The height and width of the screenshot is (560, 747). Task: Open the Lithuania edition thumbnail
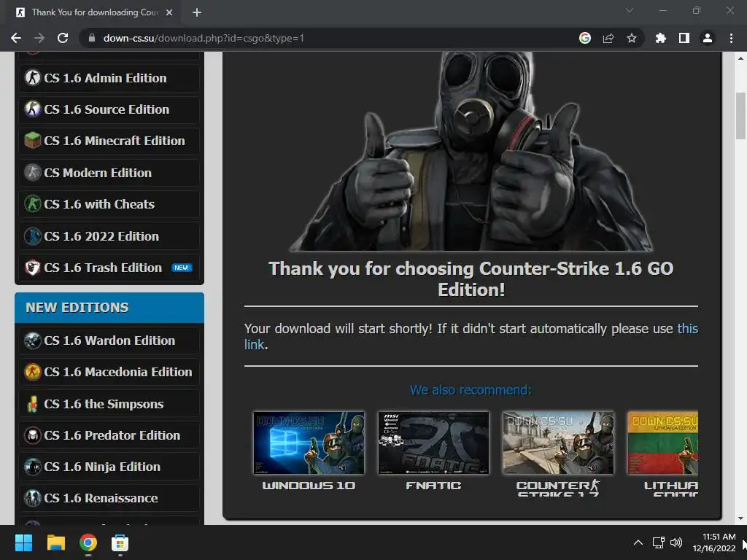point(662,443)
